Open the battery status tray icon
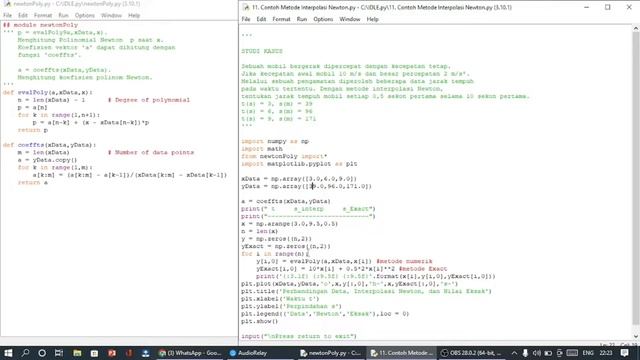Image resolution: width=640 pixels, height=360 pixels. pyautogui.click(x=548, y=353)
